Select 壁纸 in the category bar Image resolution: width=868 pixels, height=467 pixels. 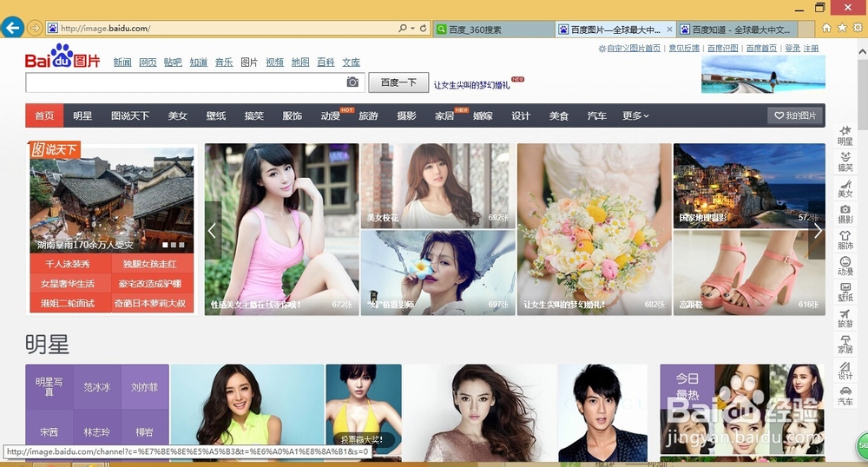point(216,115)
